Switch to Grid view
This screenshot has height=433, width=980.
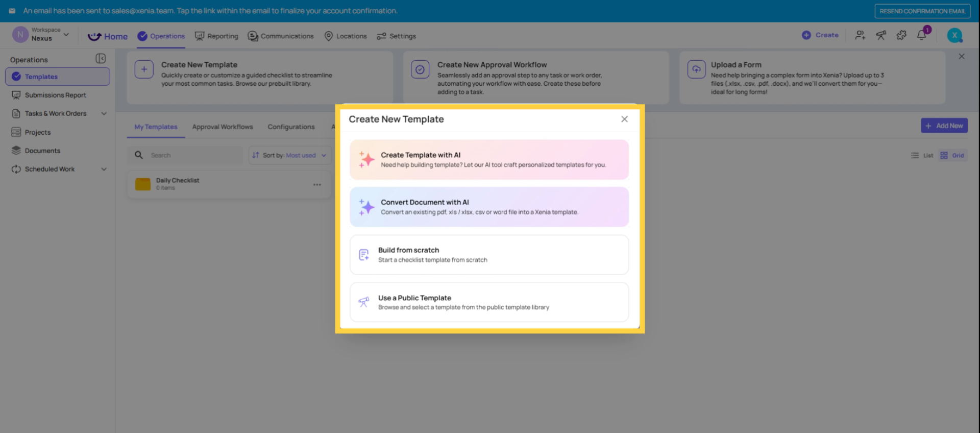[952, 155]
